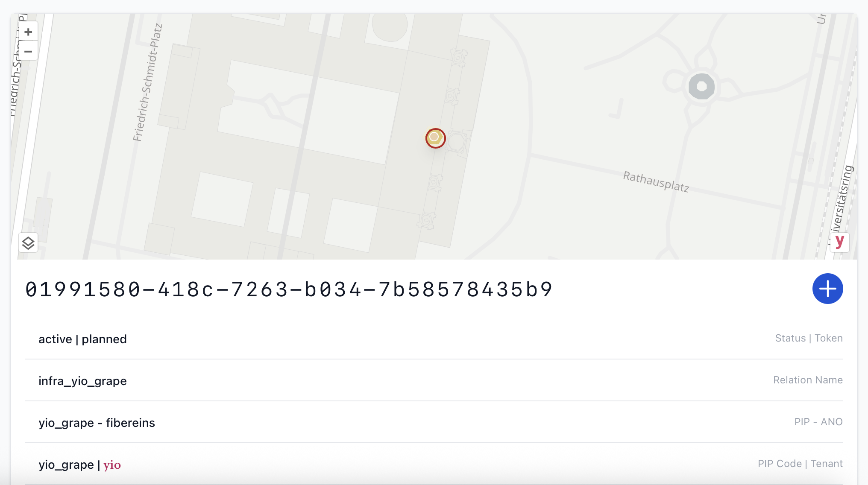Click the UUID heading 01991580-418c-7263
Viewport: 868px width, 485px height.
[x=289, y=289]
